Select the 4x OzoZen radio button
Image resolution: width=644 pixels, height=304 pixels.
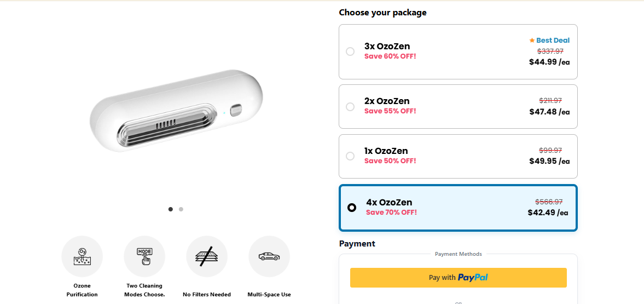point(352,208)
